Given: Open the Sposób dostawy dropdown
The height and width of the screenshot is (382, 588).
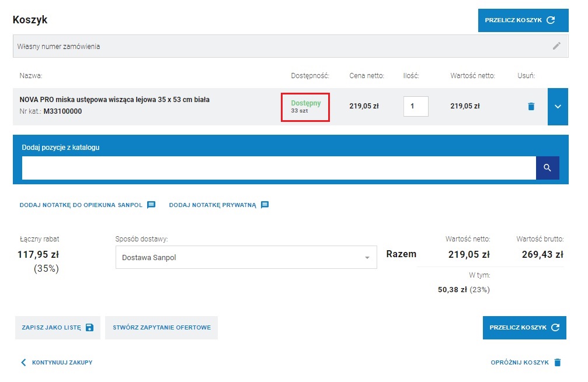Looking at the screenshot, I should click(x=246, y=257).
